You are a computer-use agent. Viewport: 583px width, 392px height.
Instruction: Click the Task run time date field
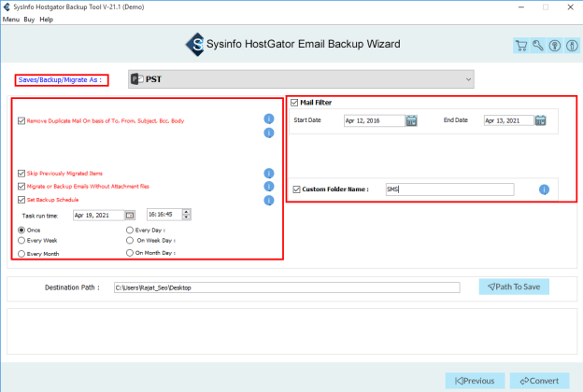[x=98, y=216]
